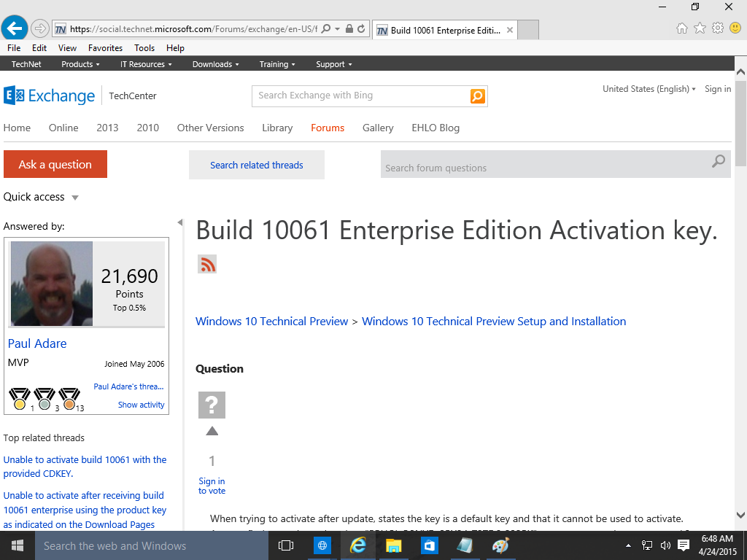
Task: Click the RSS feed icon under the title
Action: (207, 264)
